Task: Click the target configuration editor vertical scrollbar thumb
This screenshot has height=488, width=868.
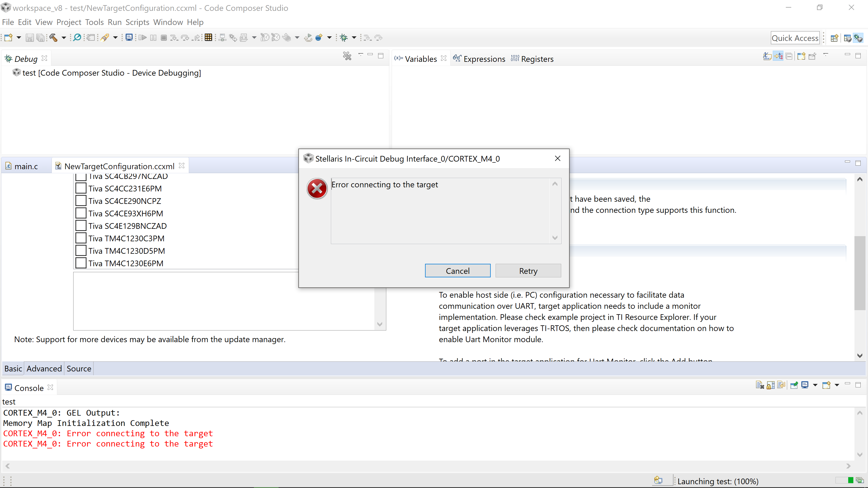Action: [x=860, y=273]
